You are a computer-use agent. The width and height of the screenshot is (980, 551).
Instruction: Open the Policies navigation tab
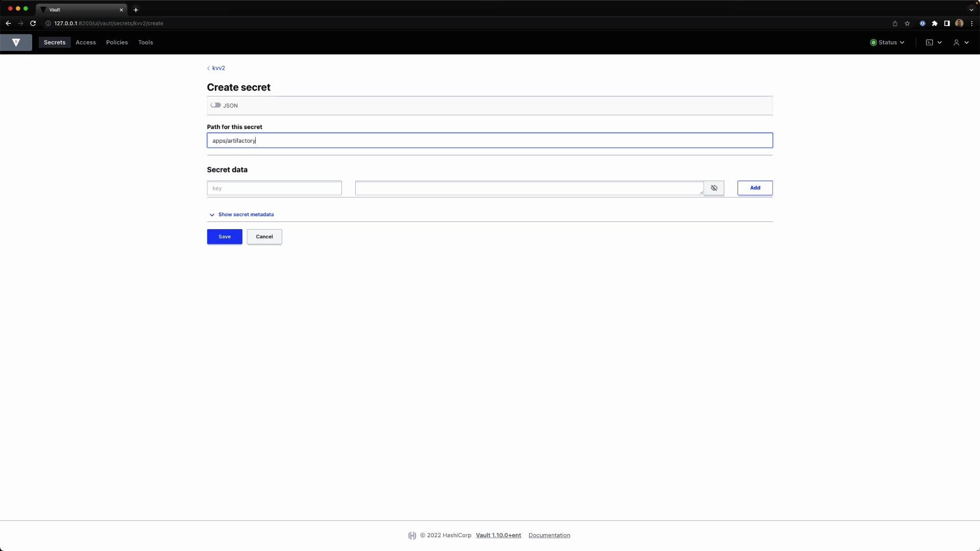(x=117, y=42)
